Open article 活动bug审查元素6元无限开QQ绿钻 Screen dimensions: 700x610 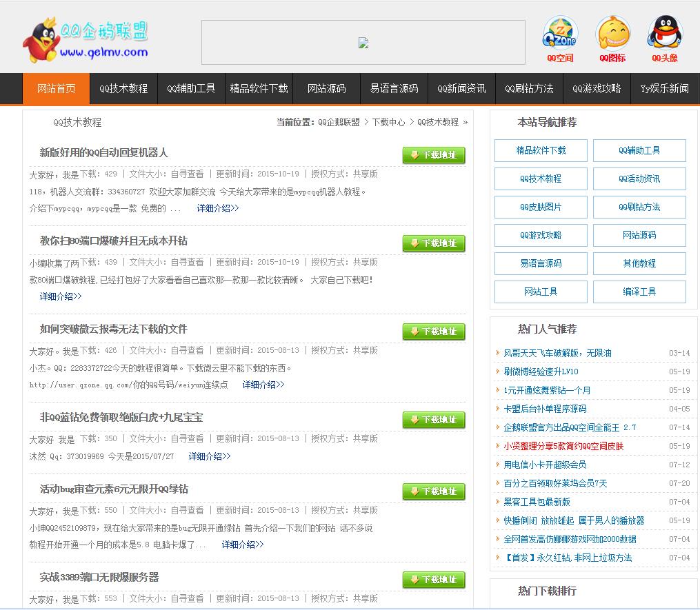click(x=114, y=489)
